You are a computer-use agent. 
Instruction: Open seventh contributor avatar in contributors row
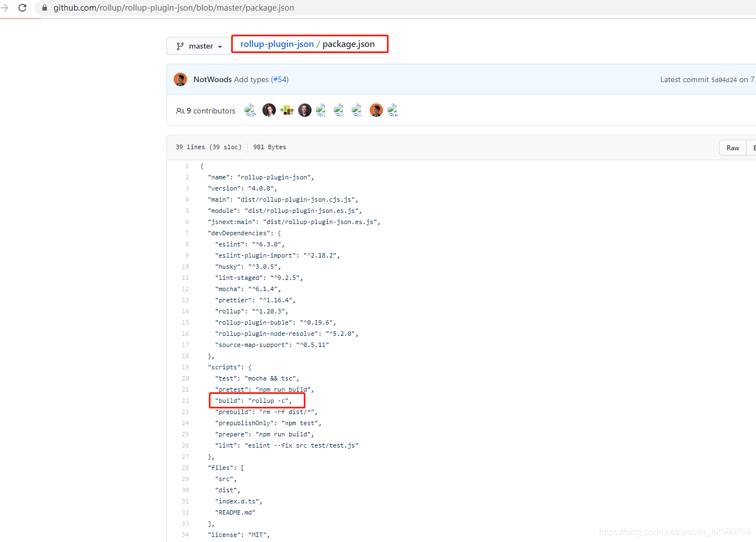point(357,110)
